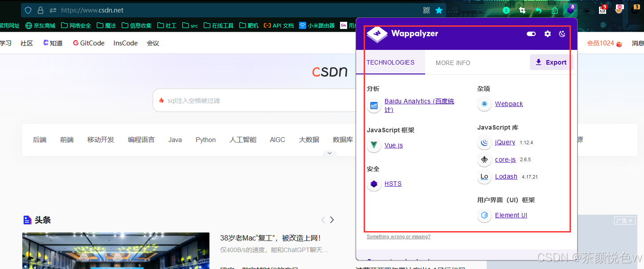Open the 靶机 bookmark folder
The image size is (644, 269).
pyautogui.click(x=249, y=25)
